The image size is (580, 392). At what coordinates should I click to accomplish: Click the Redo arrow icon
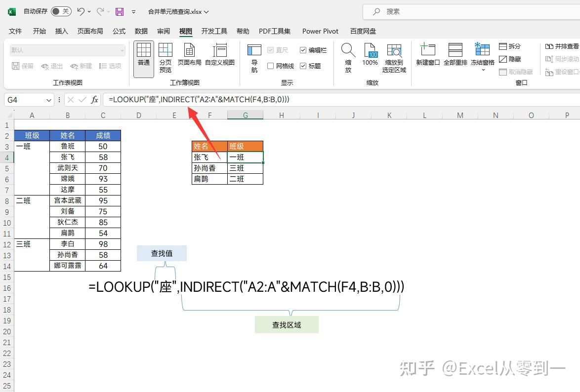tap(100, 11)
